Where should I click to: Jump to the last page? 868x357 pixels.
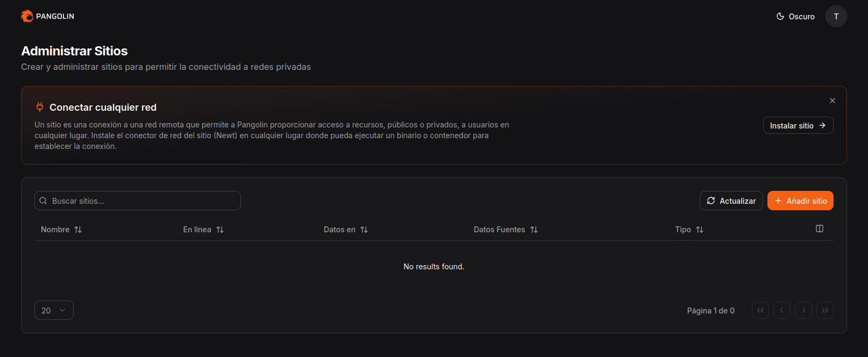point(824,310)
